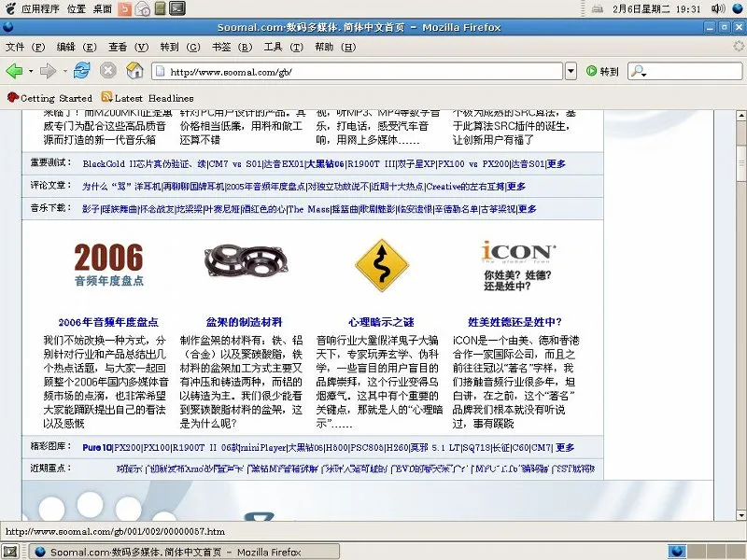The width and height of the screenshot is (747, 560).
Task: Click the address bar URL field
Action: click(358, 72)
